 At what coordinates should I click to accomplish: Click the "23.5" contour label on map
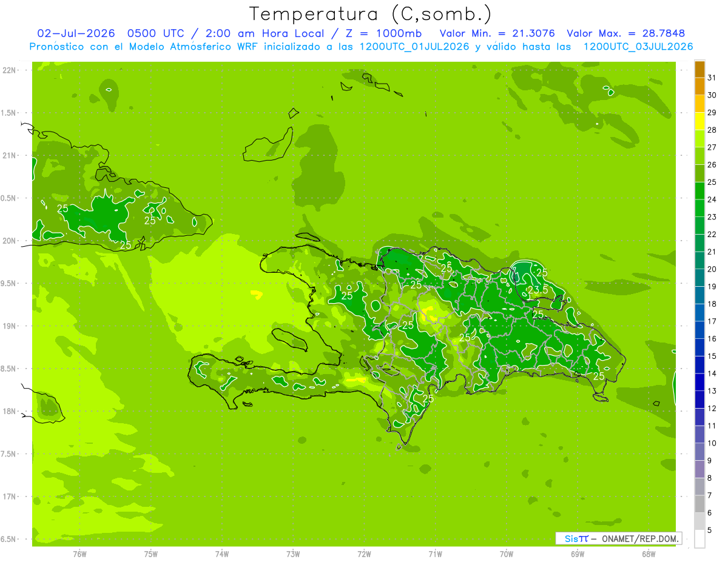click(538, 290)
